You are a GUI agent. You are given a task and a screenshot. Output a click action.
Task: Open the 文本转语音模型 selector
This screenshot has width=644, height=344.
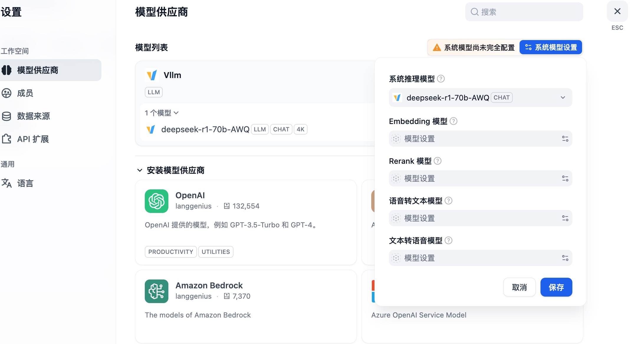click(x=480, y=258)
